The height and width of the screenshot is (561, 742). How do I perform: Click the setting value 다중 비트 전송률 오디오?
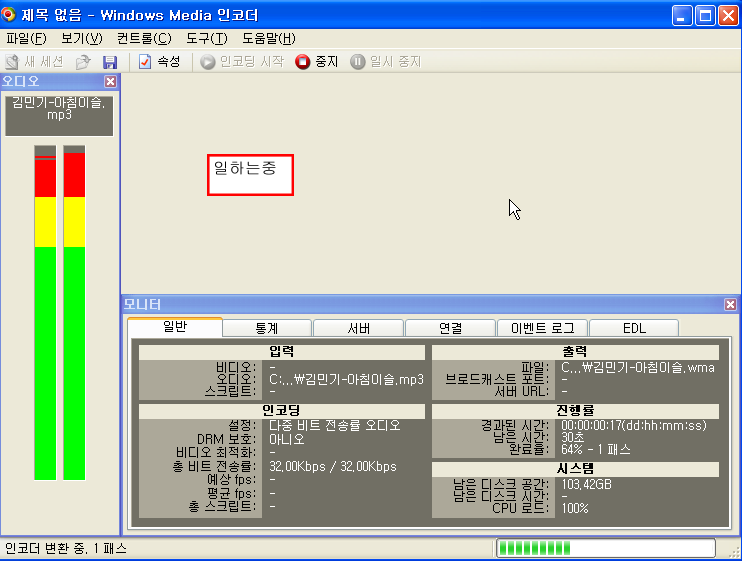[335, 426]
